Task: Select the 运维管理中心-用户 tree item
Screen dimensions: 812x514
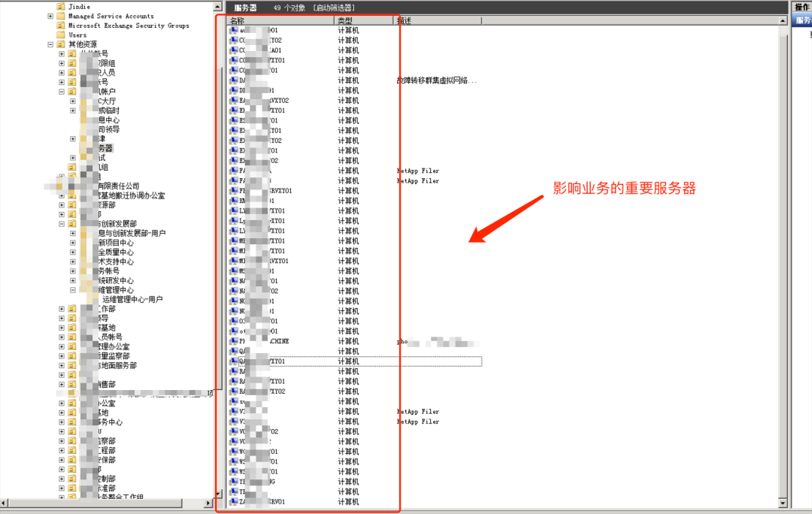Action: click(132, 299)
